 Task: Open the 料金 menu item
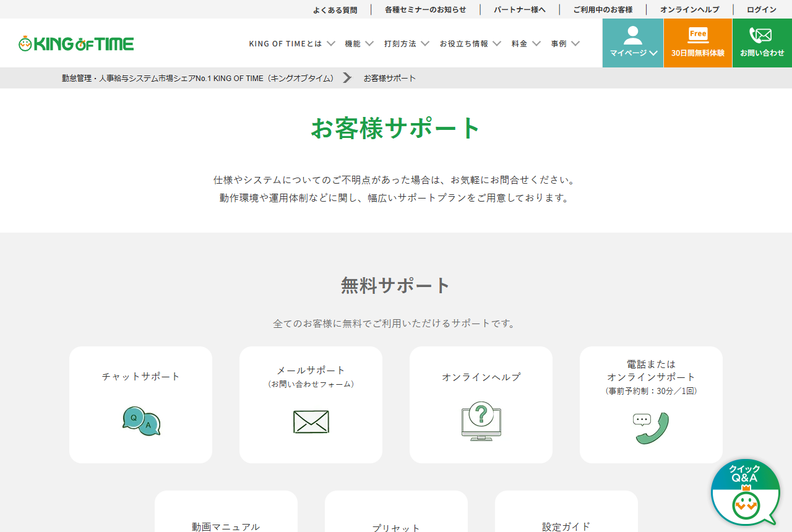pyautogui.click(x=520, y=44)
